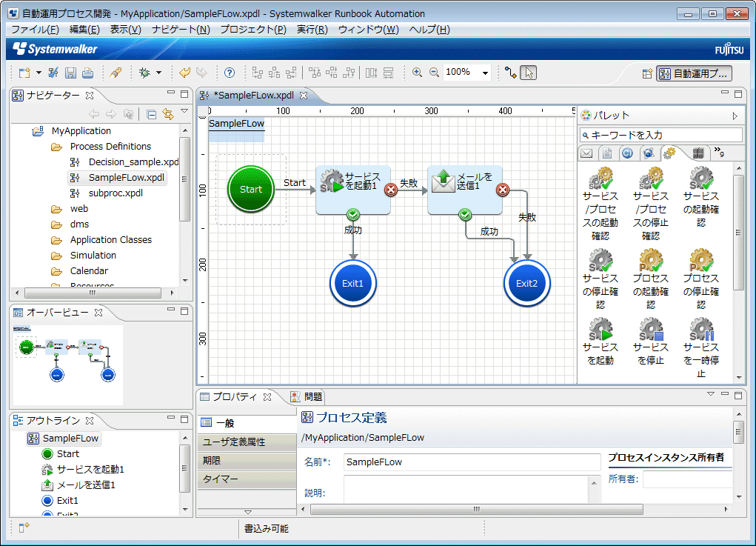Click the Zoom Out magnifier icon
Image resolution: width=756 pixels, height=546 pixels.
(434, 73)
